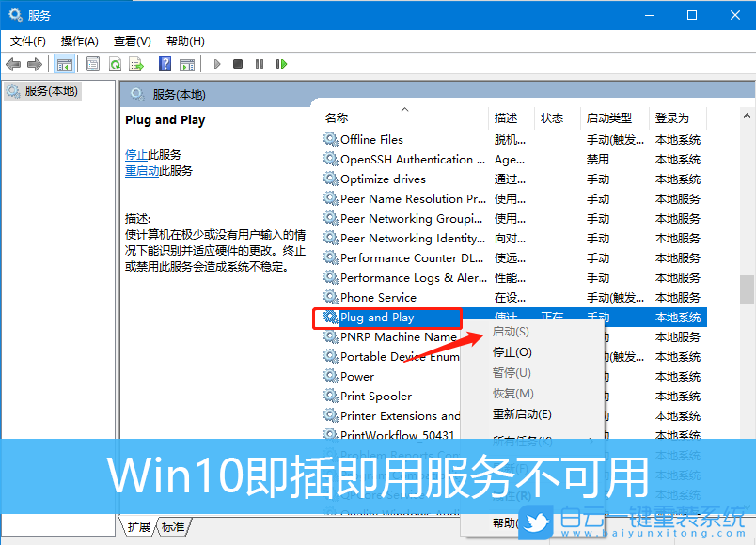This screenshot has height=545, width=756.
Task: Select the Print Spooler service
Action: pos(374,396)
